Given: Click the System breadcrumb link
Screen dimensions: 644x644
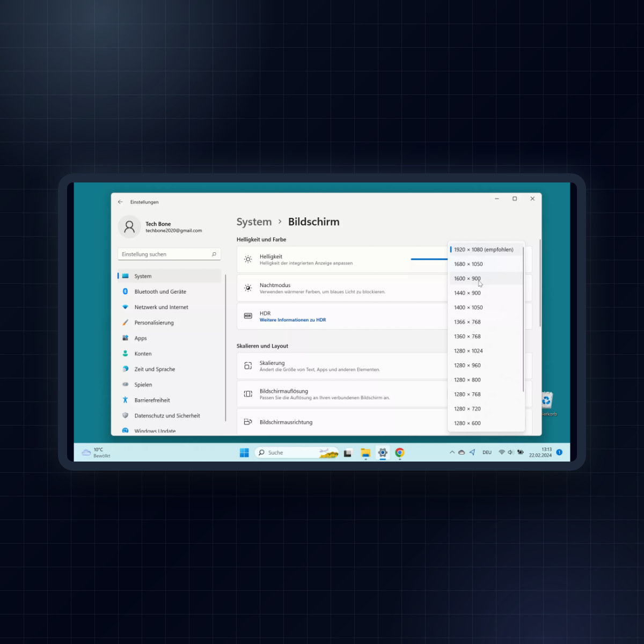Looking at the screenshot, I should (254, 222).
